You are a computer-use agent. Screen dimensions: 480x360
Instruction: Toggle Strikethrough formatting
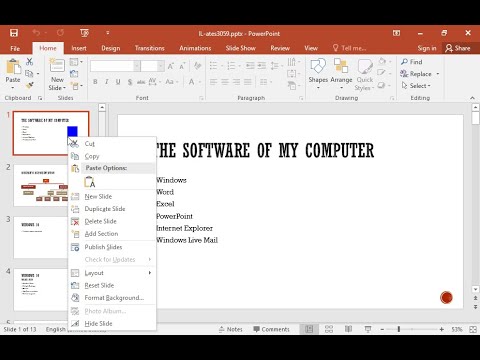[141, 82]
